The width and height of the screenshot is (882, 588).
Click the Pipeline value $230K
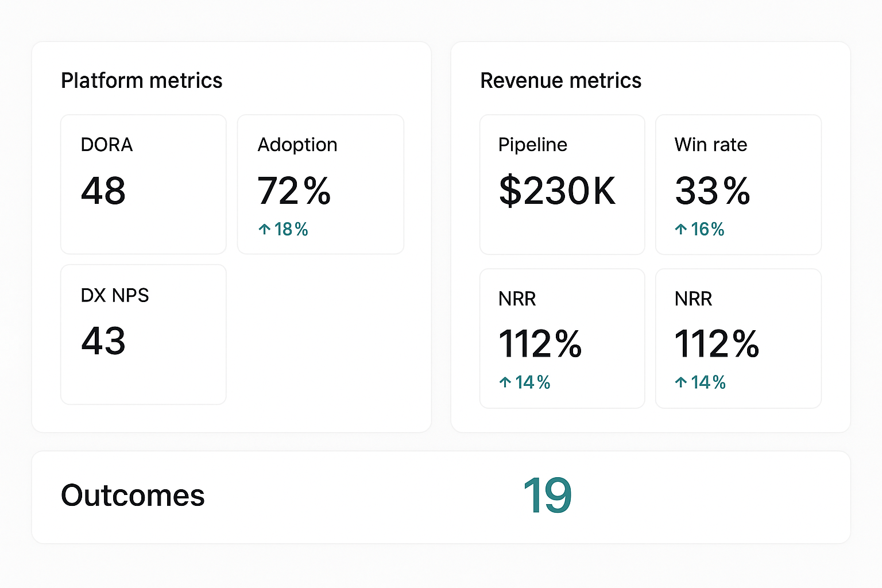(558, 192)
